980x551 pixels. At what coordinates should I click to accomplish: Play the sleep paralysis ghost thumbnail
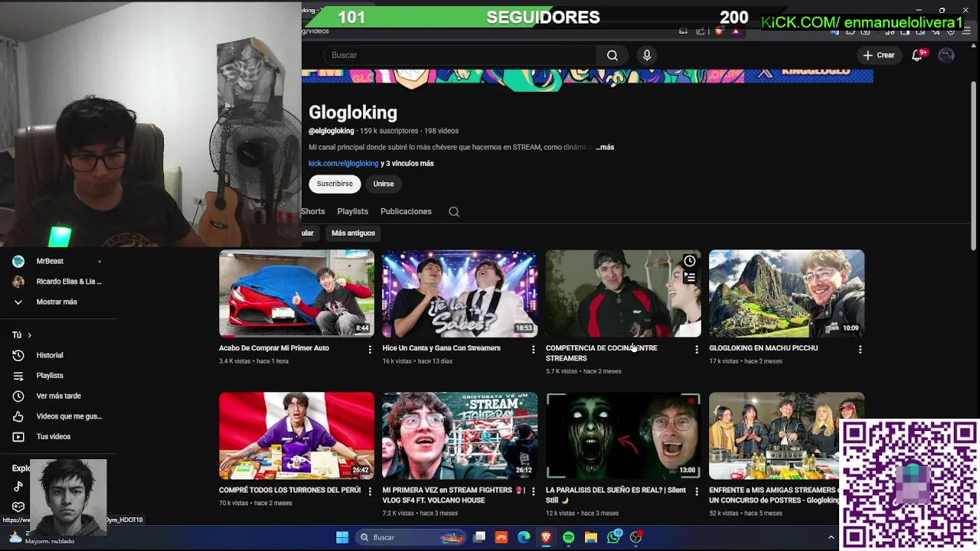(x=622, y=435)
